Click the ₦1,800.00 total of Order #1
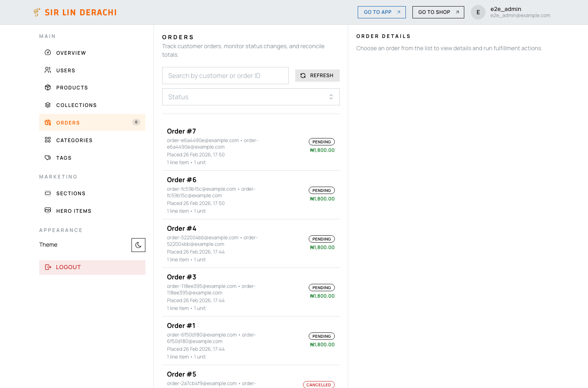 coord(322,345)
